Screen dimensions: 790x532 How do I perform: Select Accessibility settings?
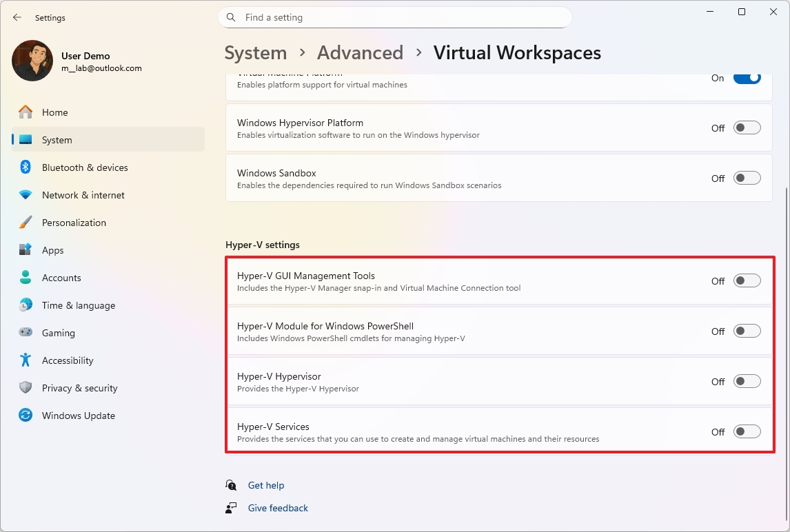click(x=68, y=360)
